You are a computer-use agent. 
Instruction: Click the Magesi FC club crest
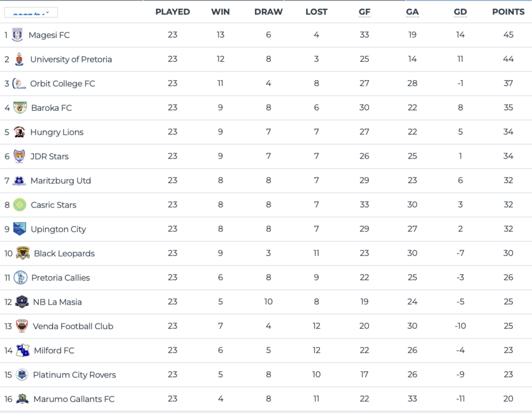click(x=17, y=35)
